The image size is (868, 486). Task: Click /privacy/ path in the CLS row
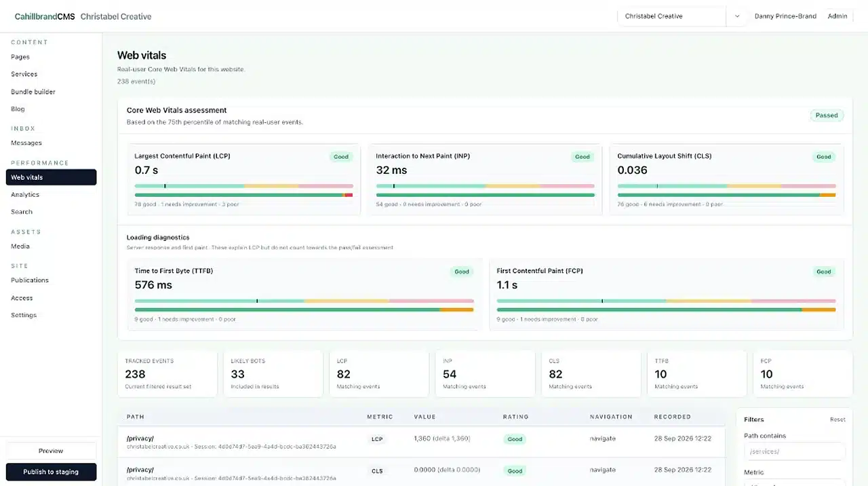click(x=140, y=470)
